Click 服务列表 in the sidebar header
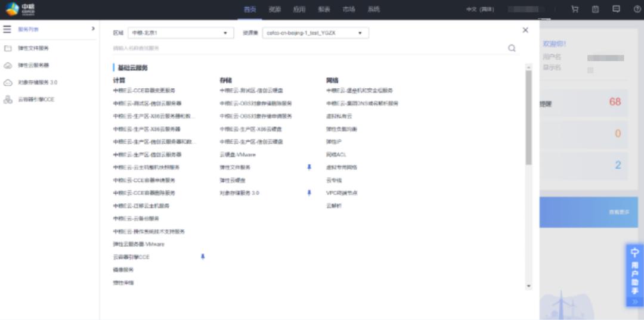This screenshot has height=320, width=644. [29, 30]
